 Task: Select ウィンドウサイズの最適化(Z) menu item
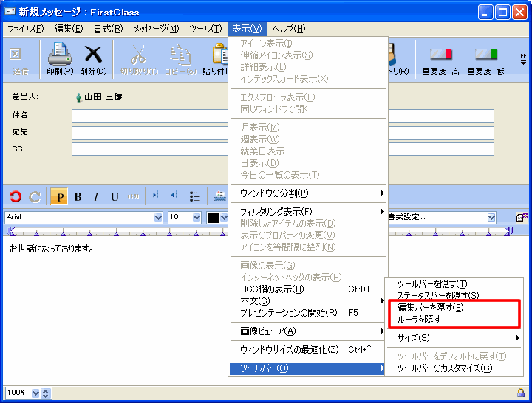click(x=290, y=349)
